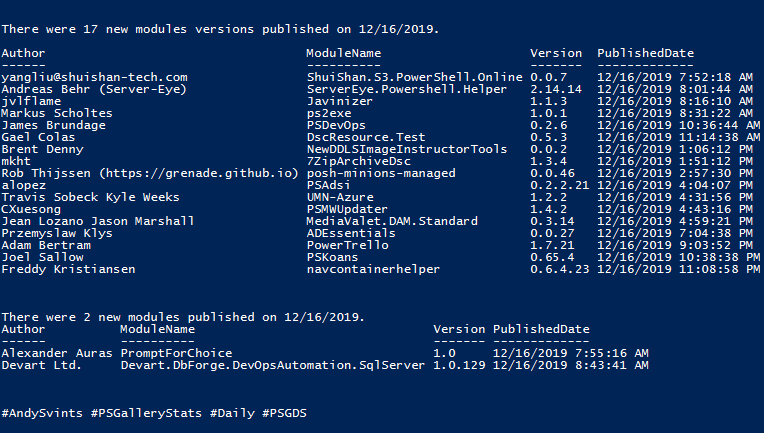Click the #PSGDS hashtag
Screen dimensions: 764x433
coord(285,413)
